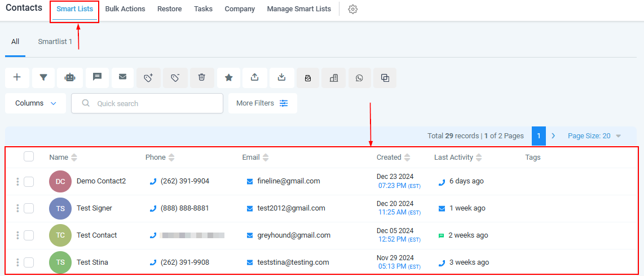Switch to the Smart Lists tab
This screenshot has height=276, width=644.
click(x=74, y=8)
